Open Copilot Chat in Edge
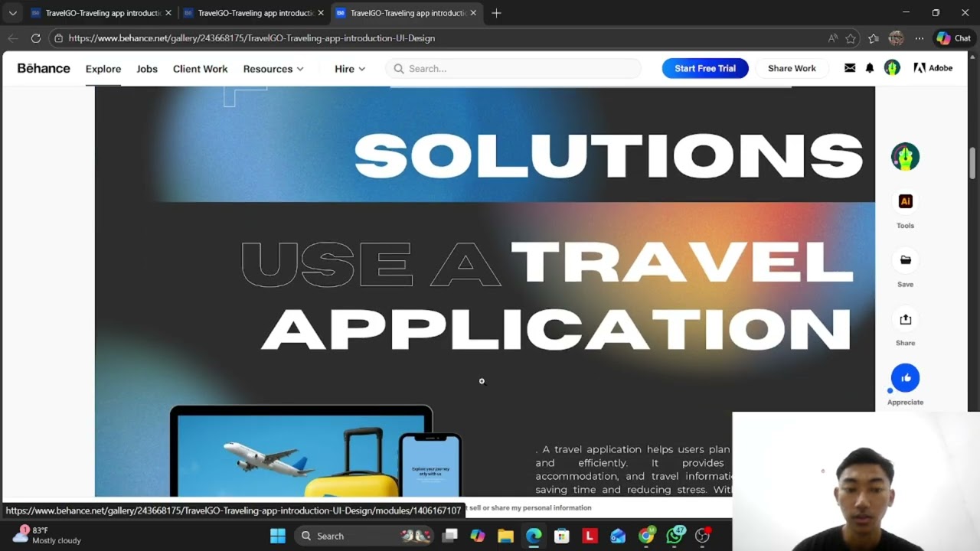This screenshot has width=980, height=551. tap(954, 37)
